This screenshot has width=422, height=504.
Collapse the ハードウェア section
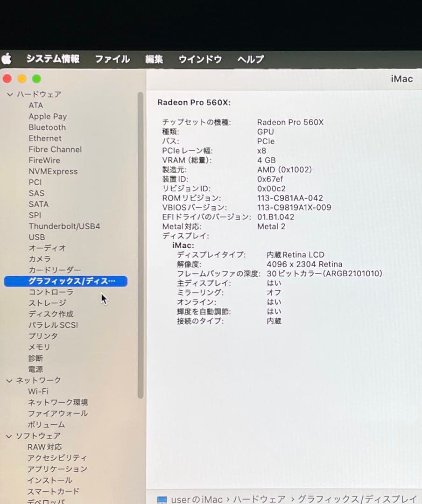click(x=10, y=94)
